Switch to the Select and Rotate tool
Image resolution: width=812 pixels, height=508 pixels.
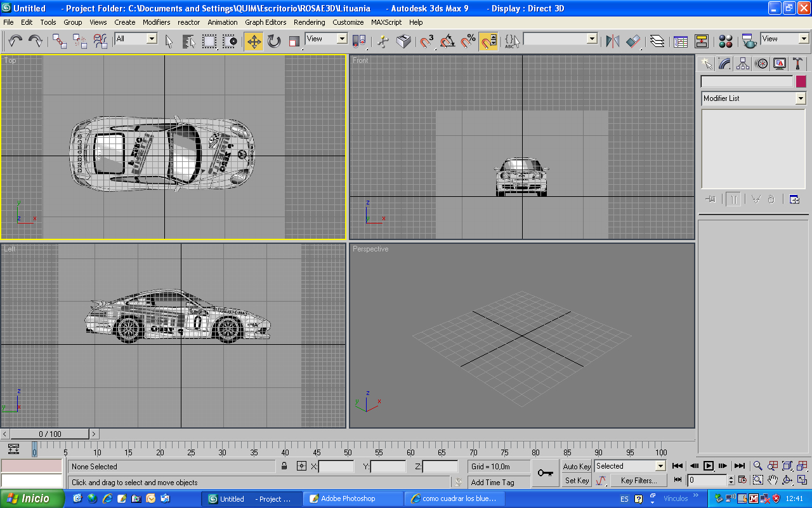274,41
